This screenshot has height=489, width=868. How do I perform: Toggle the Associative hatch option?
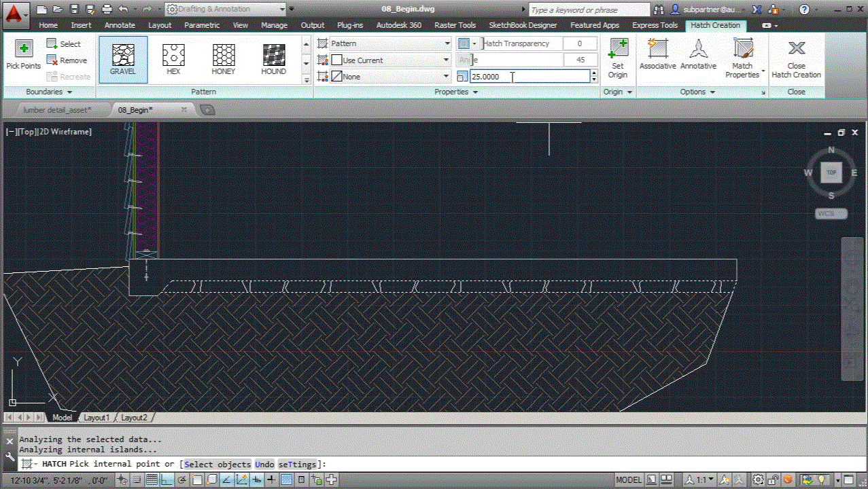pyautogui.click(x=658, y=54)
